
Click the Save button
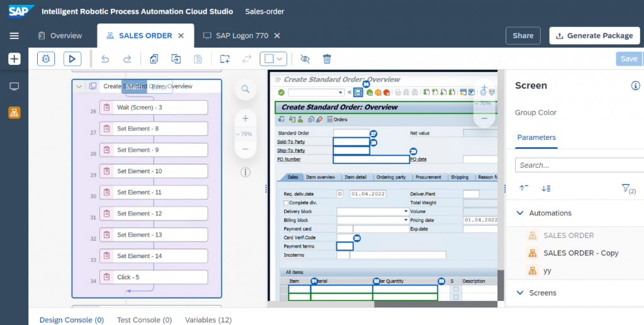[628, 59]
